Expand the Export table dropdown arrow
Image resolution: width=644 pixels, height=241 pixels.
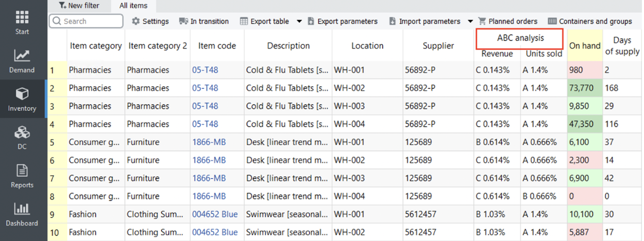[x=299, y=22]
